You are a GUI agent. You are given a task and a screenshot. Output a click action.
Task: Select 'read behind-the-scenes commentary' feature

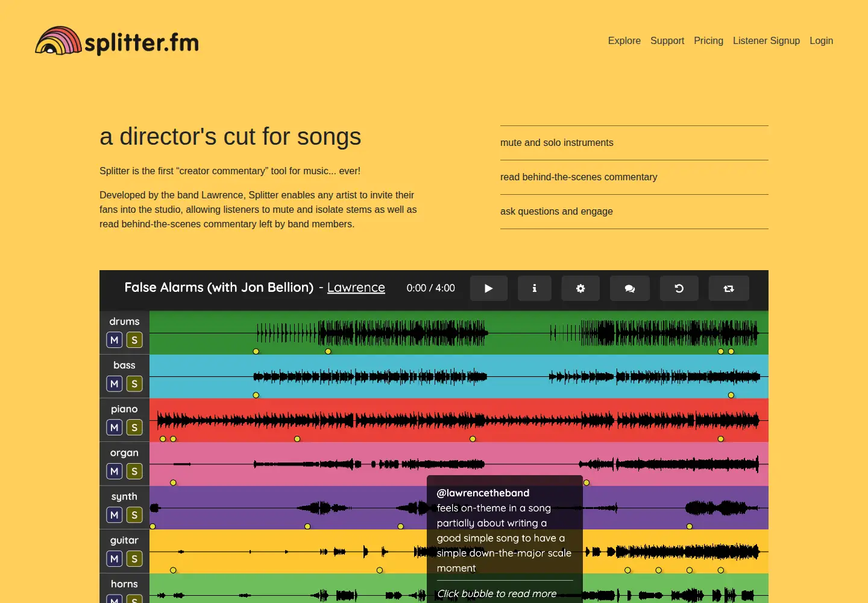coord(634,177)
